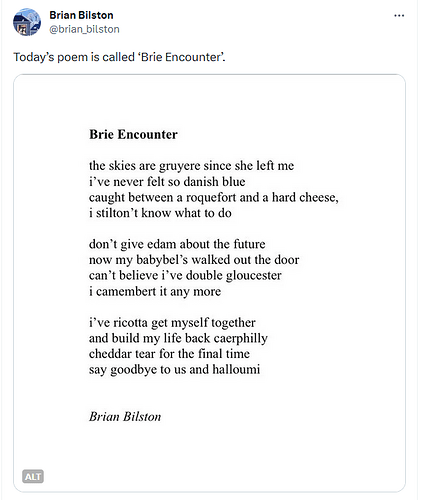This screenshot has width=433, height=500.
Task: Click the line ending with caerphilly
Action: coord(178,338)
